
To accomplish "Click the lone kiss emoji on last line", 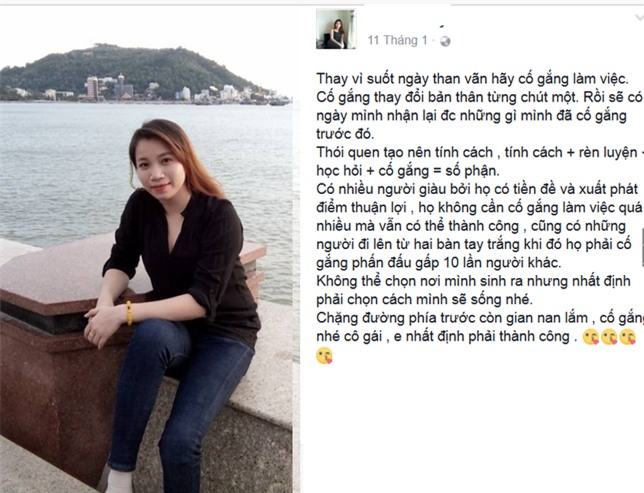I will pyautogui.click(x=324, y=356).
